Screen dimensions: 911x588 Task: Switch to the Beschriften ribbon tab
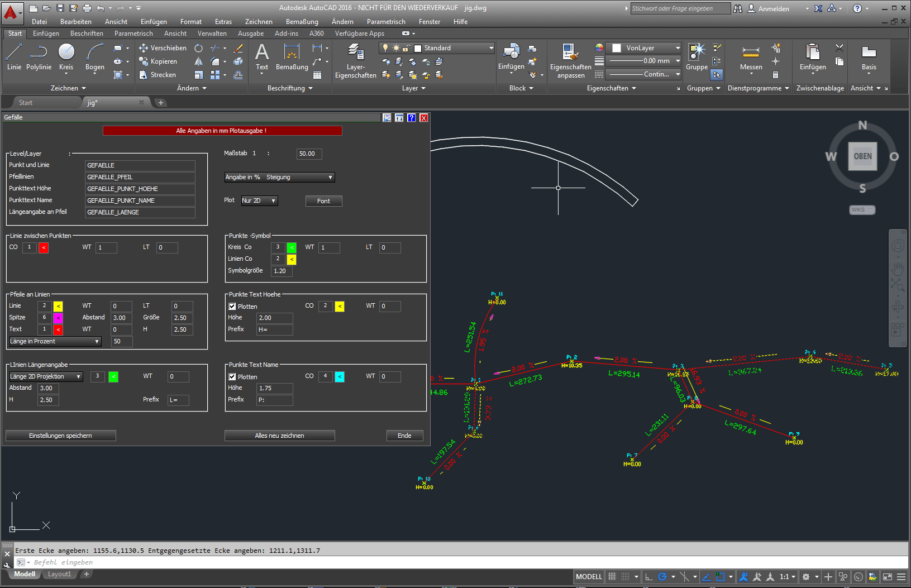(87, 34)
